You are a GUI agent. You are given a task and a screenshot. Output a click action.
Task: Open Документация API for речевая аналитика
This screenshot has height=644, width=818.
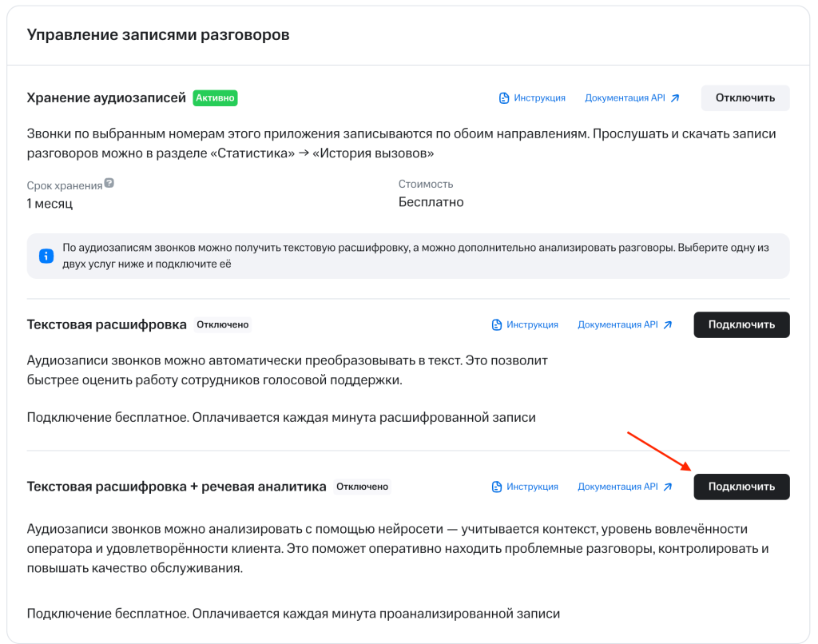[x=617, y=487]
